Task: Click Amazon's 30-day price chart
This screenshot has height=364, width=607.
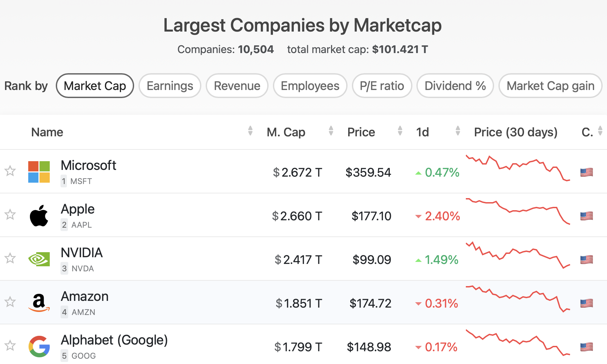Action: click(518, 299)
